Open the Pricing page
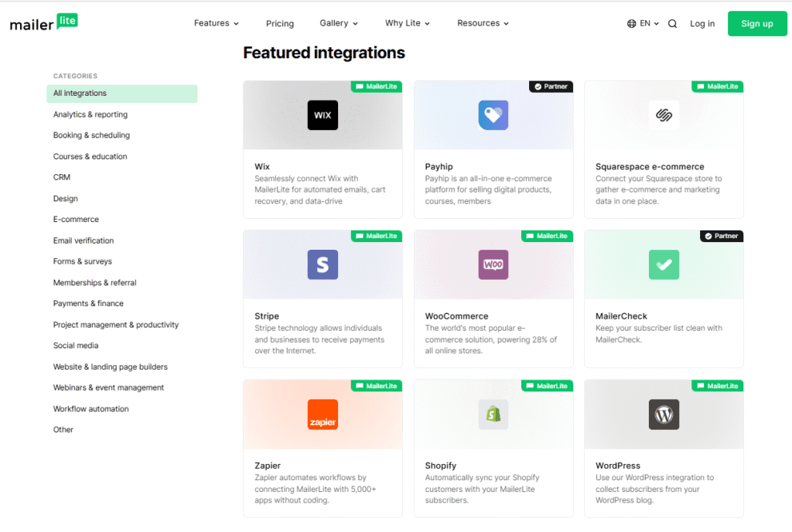 click(280, 24)
